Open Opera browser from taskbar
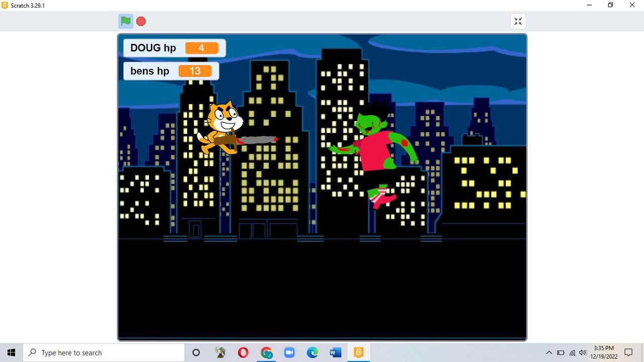The image size is (644, 362). [243, 352]
